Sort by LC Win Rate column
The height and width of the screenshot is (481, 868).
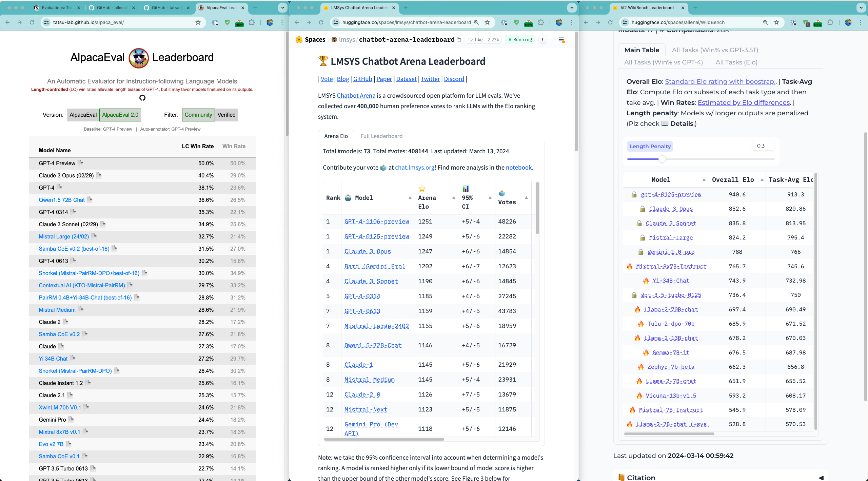pyautogui.click(x=198, y=146)
